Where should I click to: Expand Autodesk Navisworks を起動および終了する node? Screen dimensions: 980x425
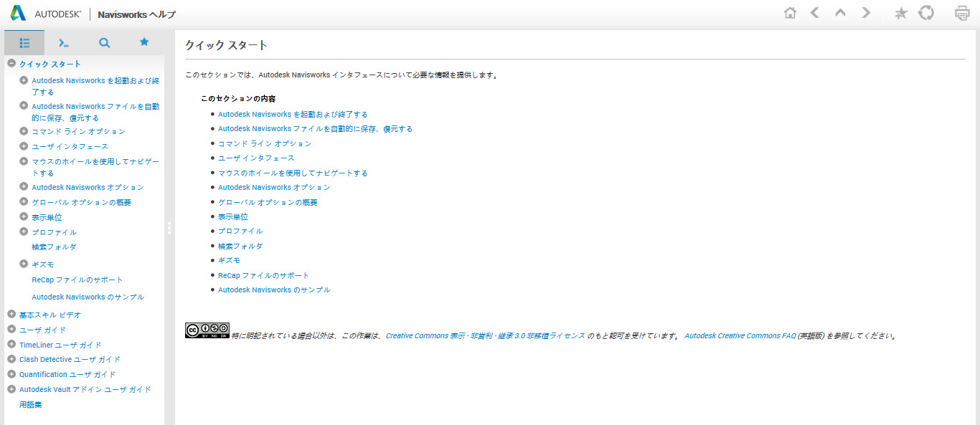coord(24,80)
